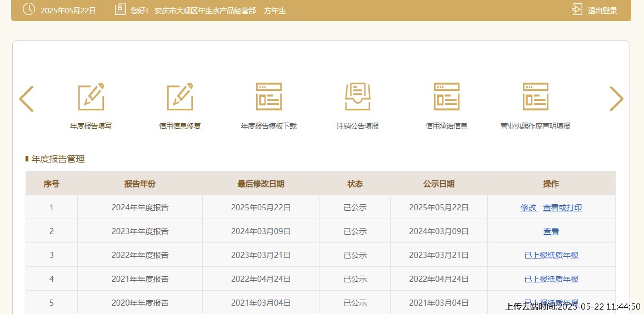Click 已公示 status in the 2024 row
Screen dimensions: 644x314
click(355, 207)
